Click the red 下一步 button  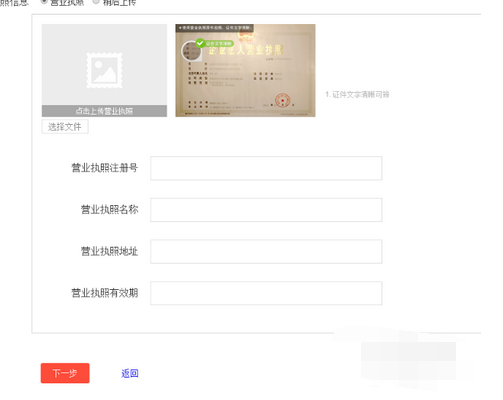tap(65, 373)
